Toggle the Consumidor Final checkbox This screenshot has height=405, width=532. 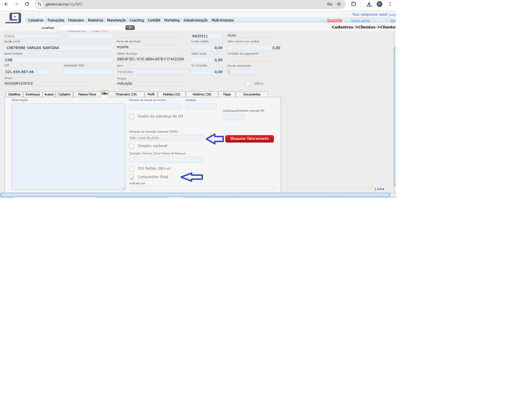(132, 177)
